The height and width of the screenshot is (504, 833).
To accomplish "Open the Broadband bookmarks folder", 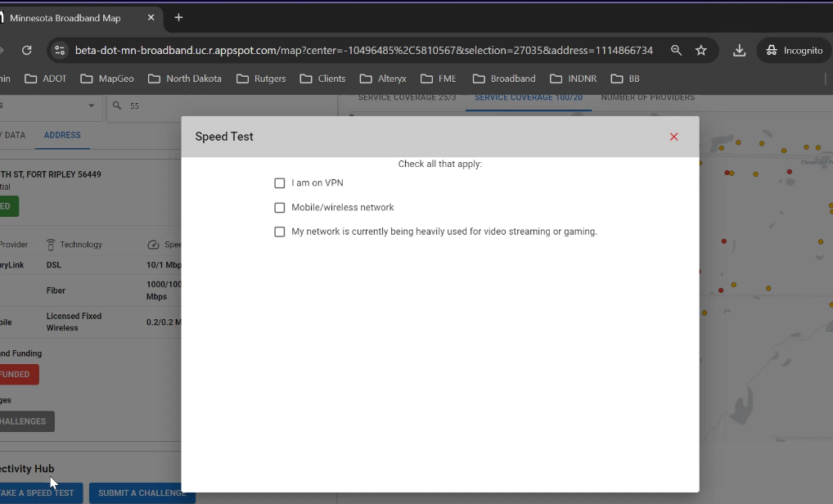I will (504, 79).
